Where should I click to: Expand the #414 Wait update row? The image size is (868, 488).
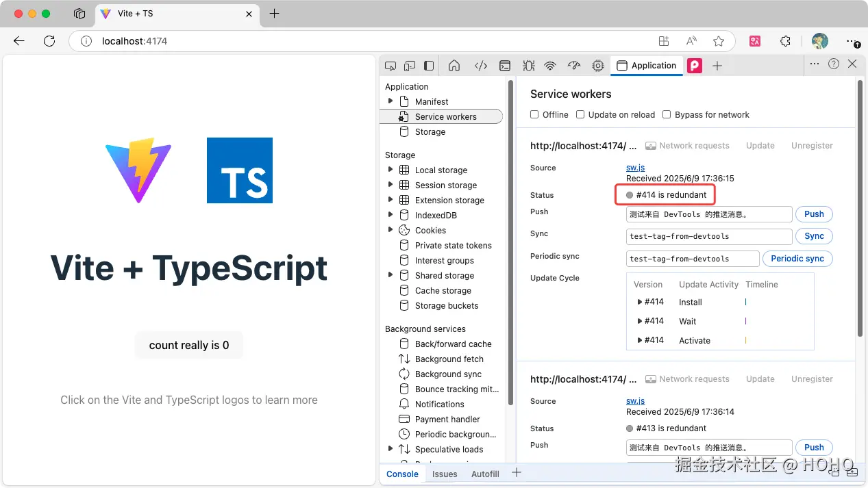click(639, 321)
